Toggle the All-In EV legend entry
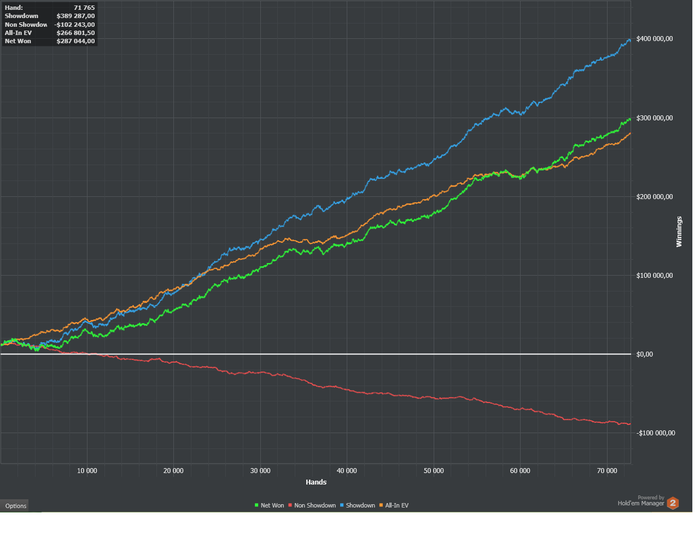Viewport: 700px width, 560px height. tap(394, 506)
